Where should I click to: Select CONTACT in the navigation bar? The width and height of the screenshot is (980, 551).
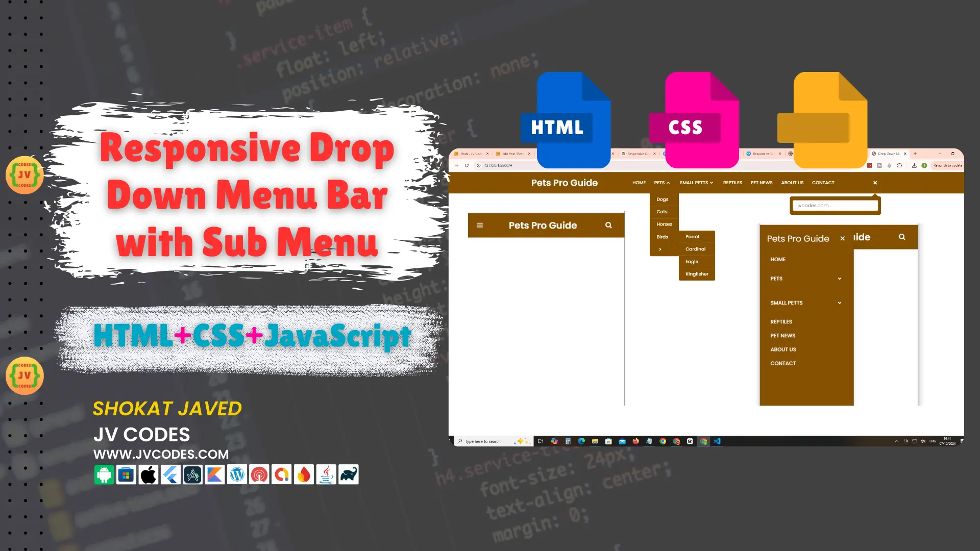[822, 182]
